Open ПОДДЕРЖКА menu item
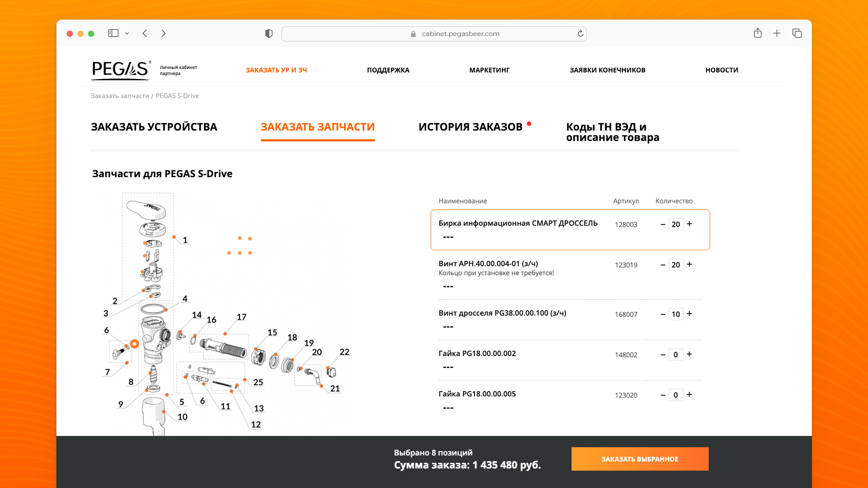Image resolution: width=868 pixels, height=488 pixels. click(388, 70)
